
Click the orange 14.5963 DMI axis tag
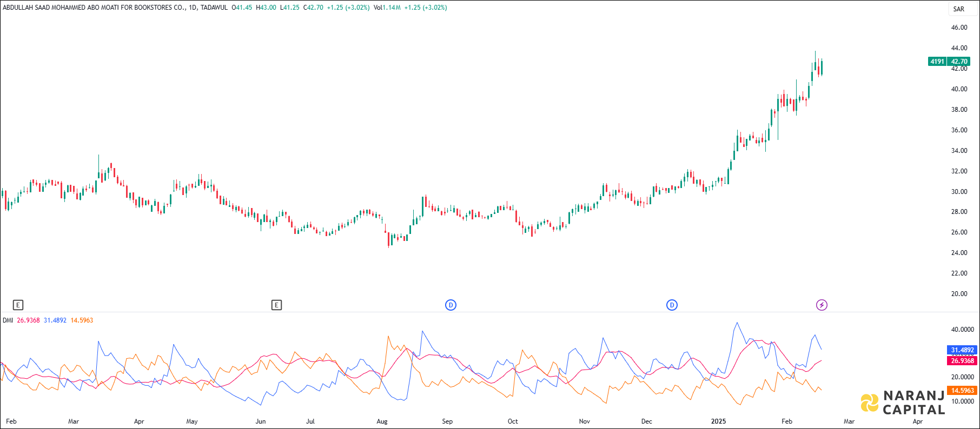pos(963,391)
